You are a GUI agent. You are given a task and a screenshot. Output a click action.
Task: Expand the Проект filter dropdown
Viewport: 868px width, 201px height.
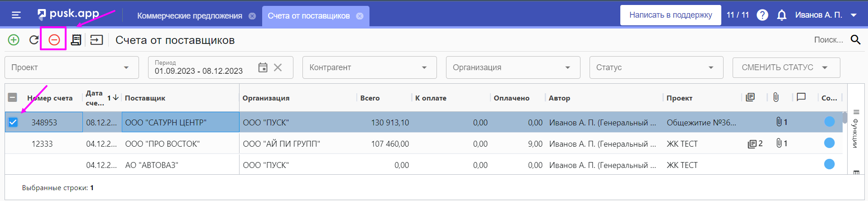pos(72,67)
